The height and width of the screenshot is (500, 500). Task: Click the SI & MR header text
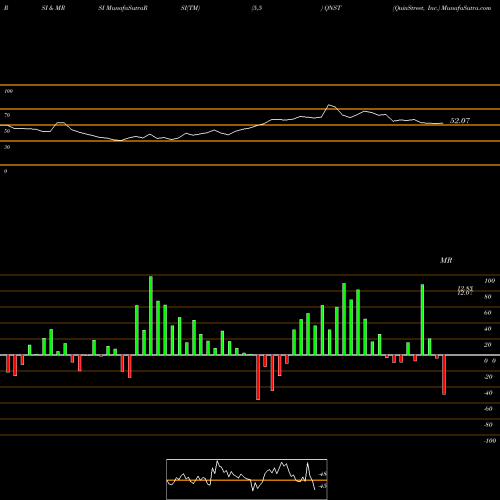pos(53,8)
